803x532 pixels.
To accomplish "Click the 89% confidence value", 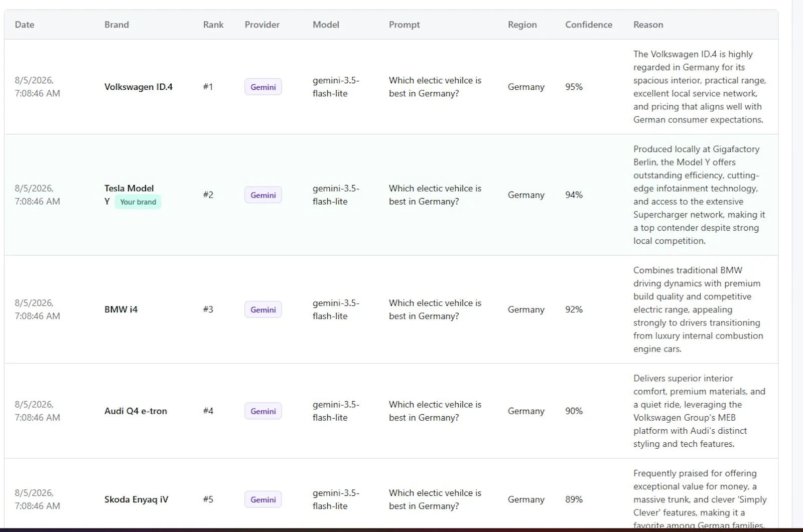I will pos(574,499).
